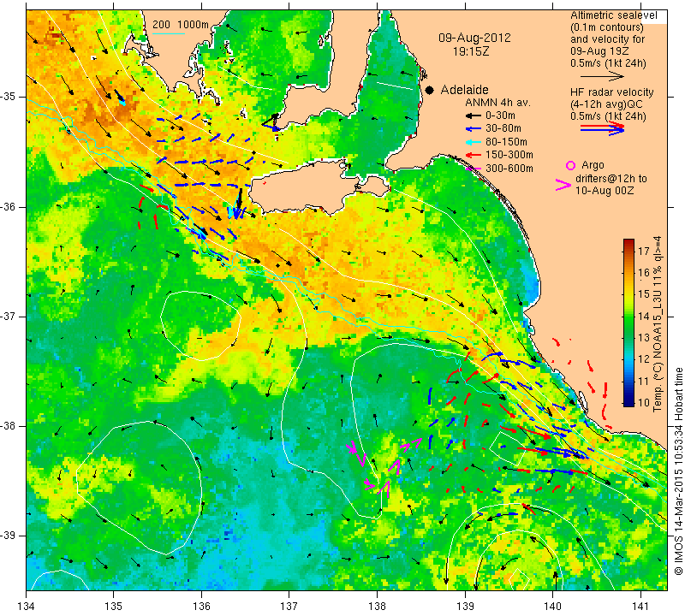685x616 pixels.
Task: Click the 'HF radar velocity' legend title
Action: coord(612,92)
